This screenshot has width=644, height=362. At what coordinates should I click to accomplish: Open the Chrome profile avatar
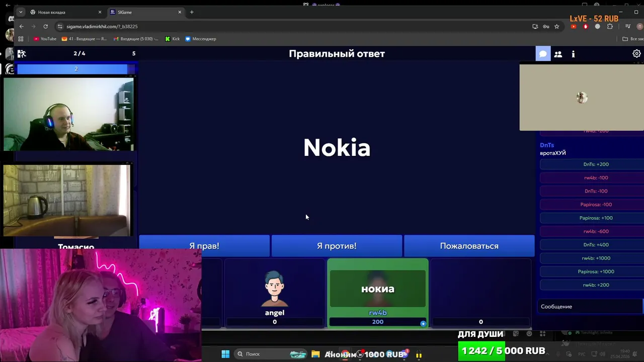point(640,26)
